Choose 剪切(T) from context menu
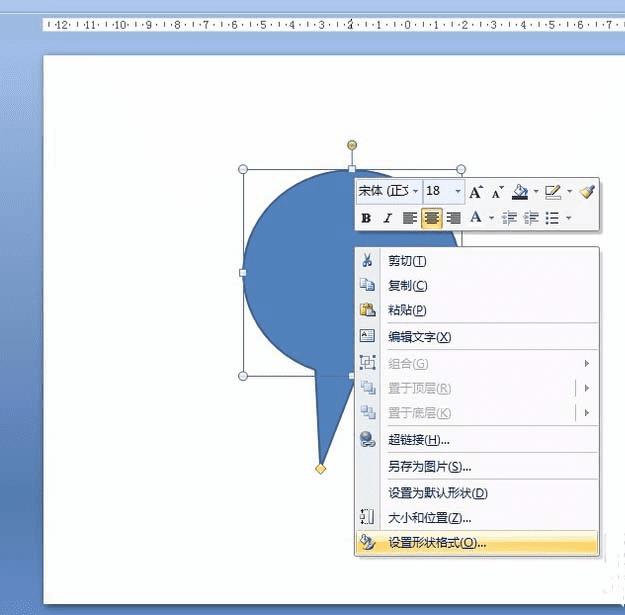Image resolution: width=625 pixels, height=615 pixels. [x=477, y=261]
